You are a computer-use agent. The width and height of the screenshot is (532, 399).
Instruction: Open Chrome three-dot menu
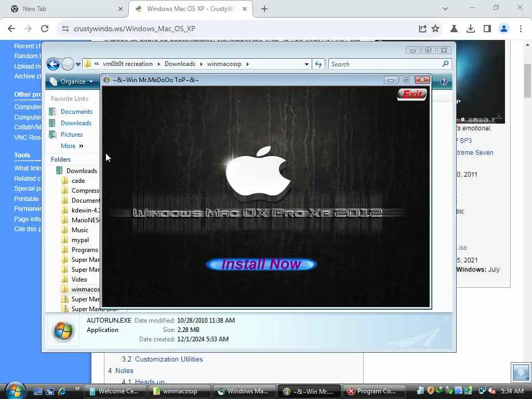click(x=521, y=29)
